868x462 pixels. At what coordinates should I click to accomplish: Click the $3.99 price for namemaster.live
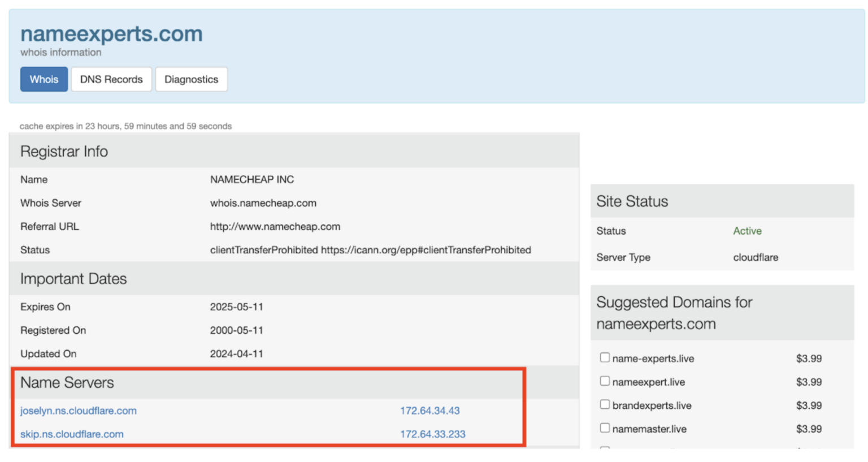[809, 429]
